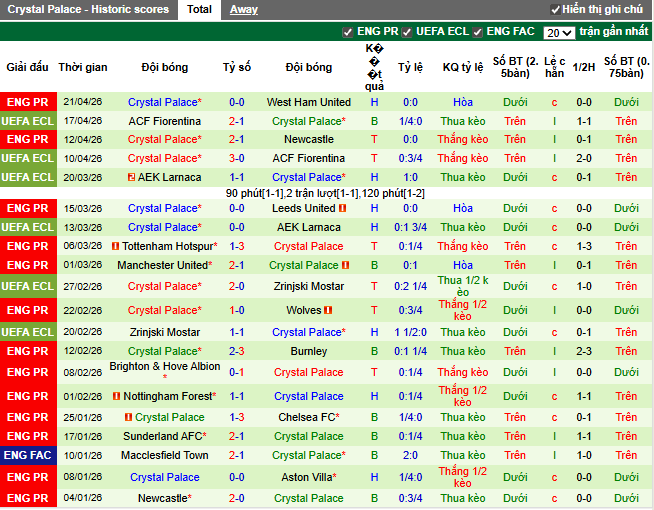Open the West Ham United team link
654x510 pixels.
click(x=308, y=102)
